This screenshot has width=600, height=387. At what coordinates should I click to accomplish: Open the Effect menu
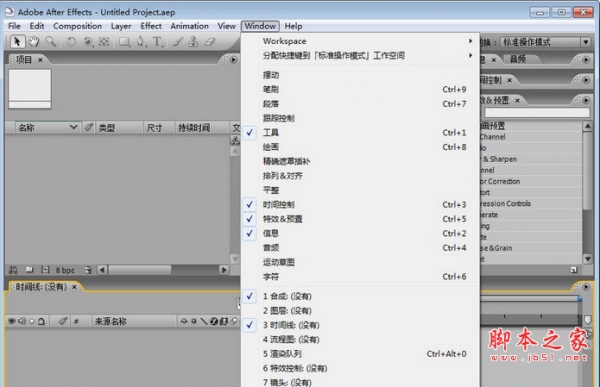pyautogui.click(x=151, y=26)
